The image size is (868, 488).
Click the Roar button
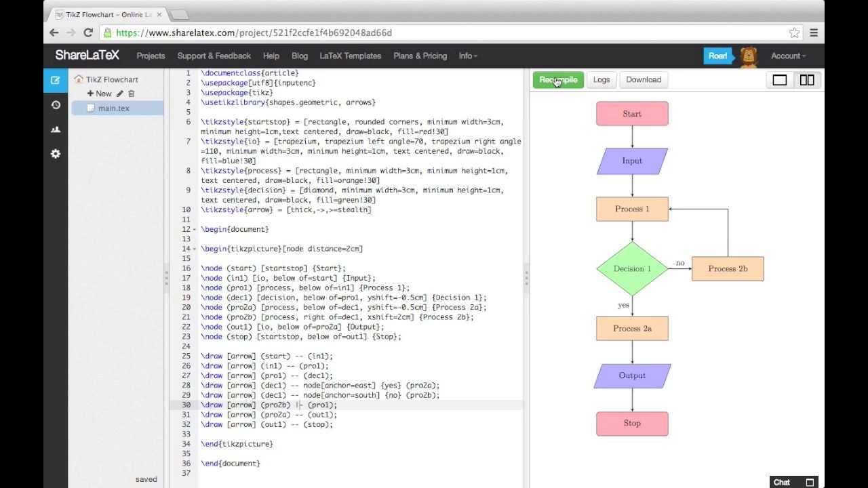718,56
